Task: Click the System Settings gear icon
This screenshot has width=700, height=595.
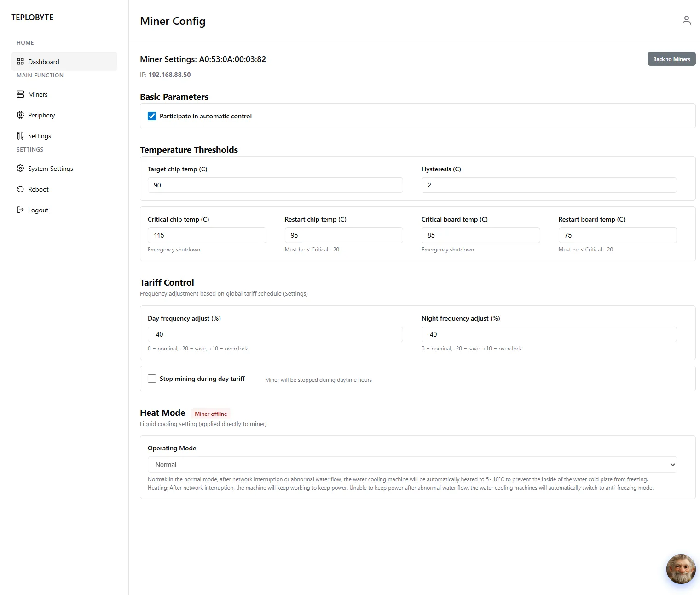Action: click(x=20, y=169)
